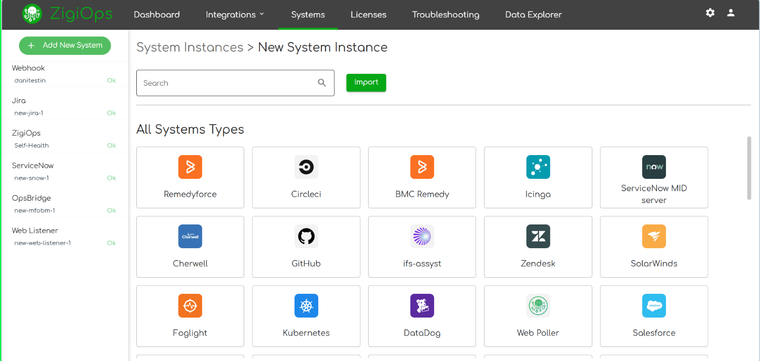760x361 pixels.
Task: Select the Foglight system icon
Action: pos(190,306)
